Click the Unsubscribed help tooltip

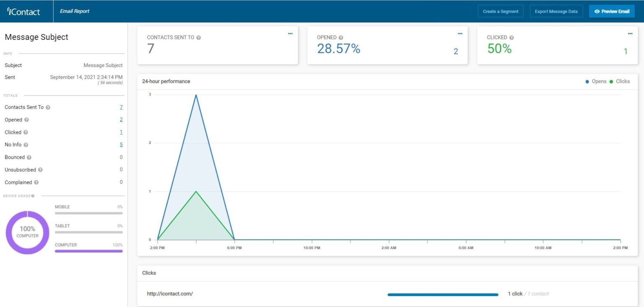[41, 170]
